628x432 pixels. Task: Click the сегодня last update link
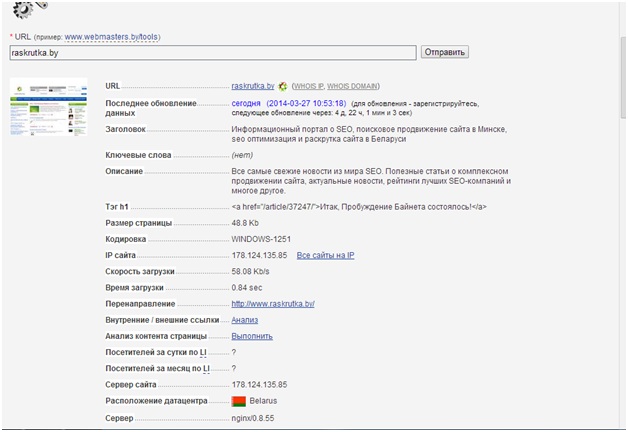coord(246,103)
